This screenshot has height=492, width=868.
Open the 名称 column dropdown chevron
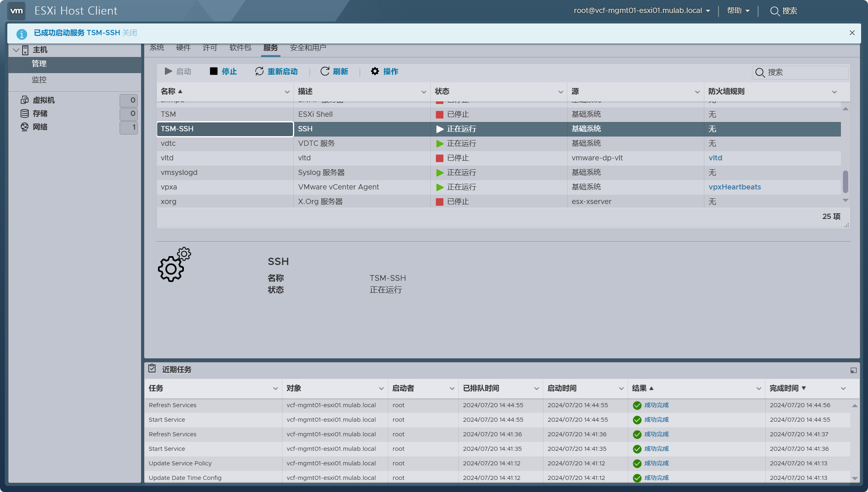[287, 92]
